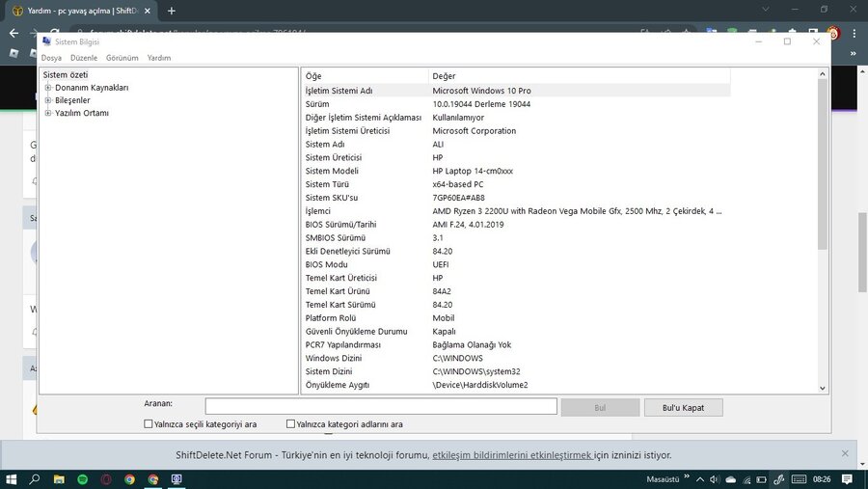This screenshot has height=489, width=868.
Task: Sort by the Değer column header
Action: tap(580, 76)
